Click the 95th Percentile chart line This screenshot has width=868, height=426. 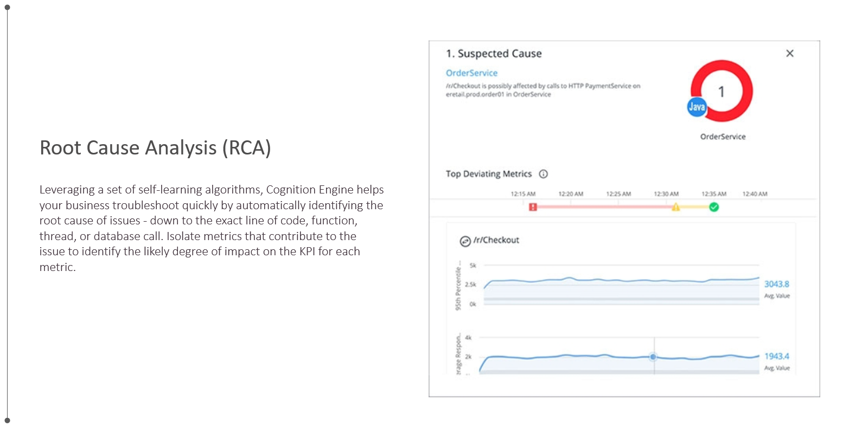(597, 280)
